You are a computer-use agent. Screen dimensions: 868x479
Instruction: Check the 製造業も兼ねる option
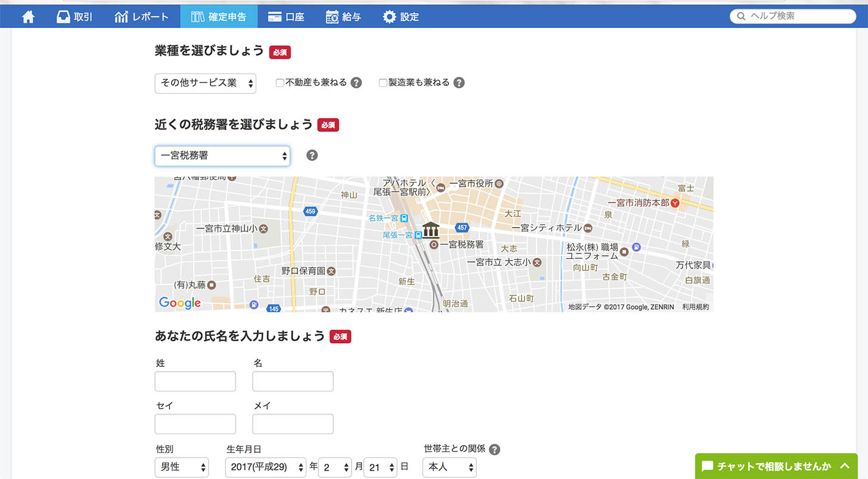click(x=383, y=82)
